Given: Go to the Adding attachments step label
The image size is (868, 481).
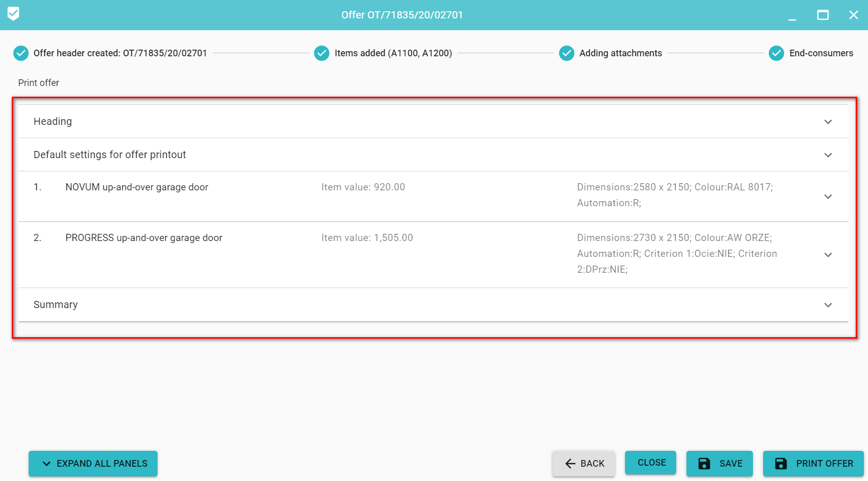Looking at the screenshot, I should (x=620, y=53).
